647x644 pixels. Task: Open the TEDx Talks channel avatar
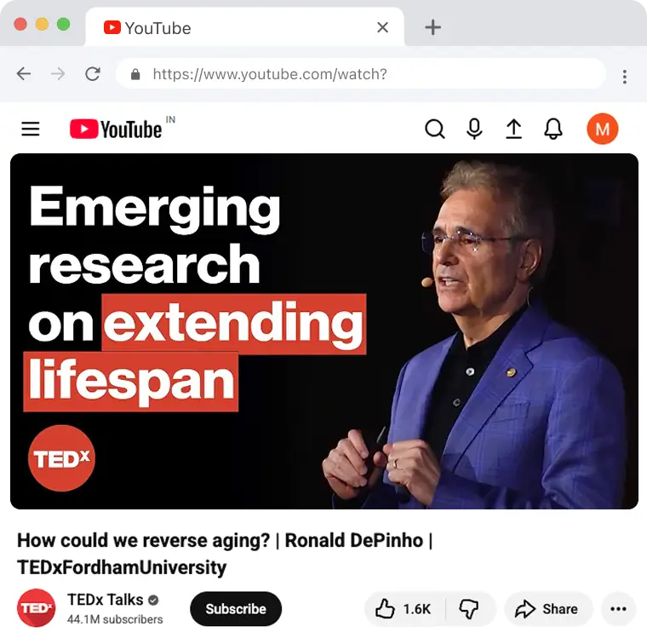(37, 607)
